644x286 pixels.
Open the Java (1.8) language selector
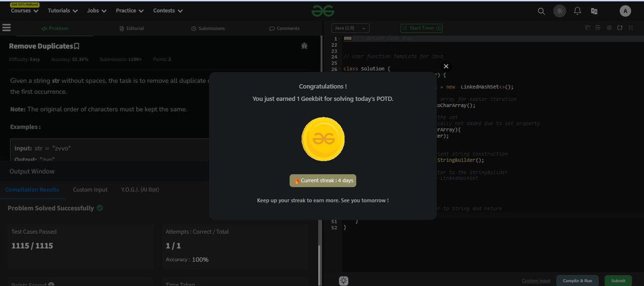[350, 28]
